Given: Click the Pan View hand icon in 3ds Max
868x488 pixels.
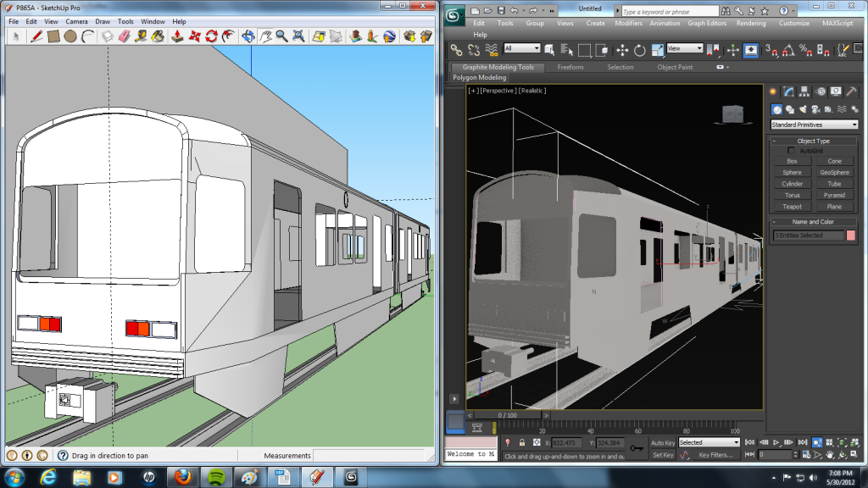Looking at the screenshot, I should [x=830, y=455].
